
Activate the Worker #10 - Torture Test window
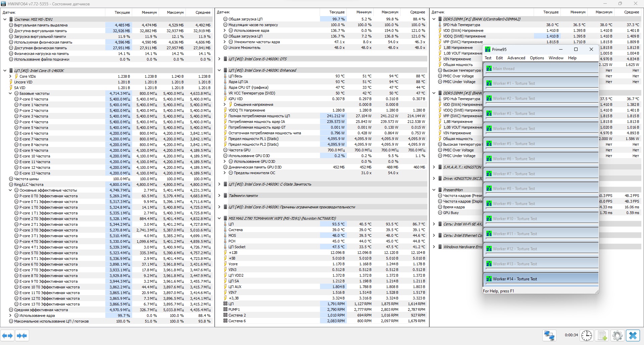pos(541,219)
